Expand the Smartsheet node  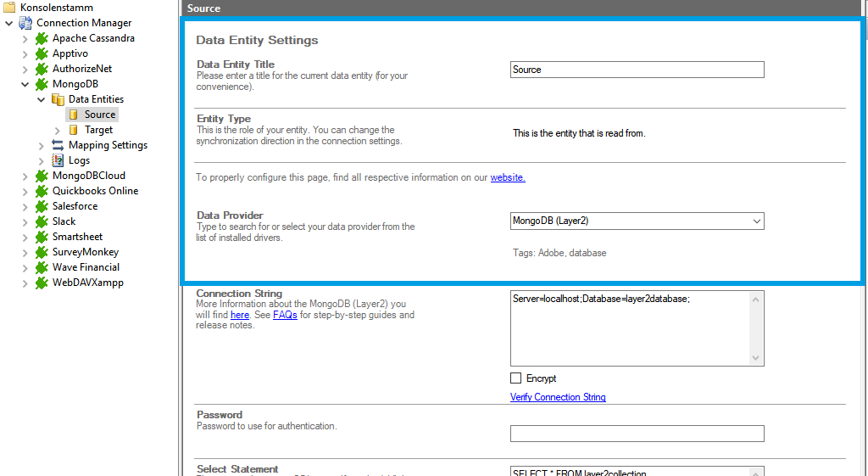point(25,238)
